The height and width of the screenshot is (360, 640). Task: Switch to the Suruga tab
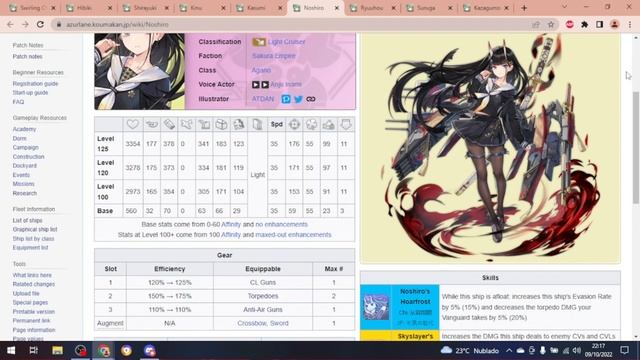pos(429,8)
